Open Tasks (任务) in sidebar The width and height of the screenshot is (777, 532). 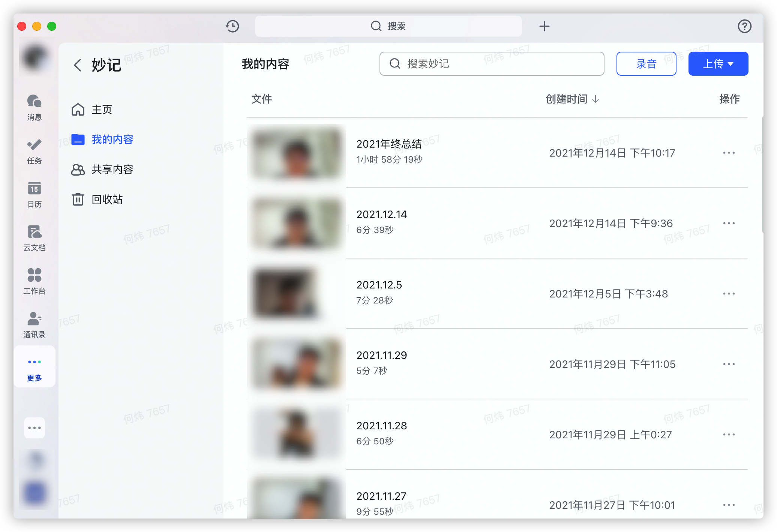click(34, 151)
